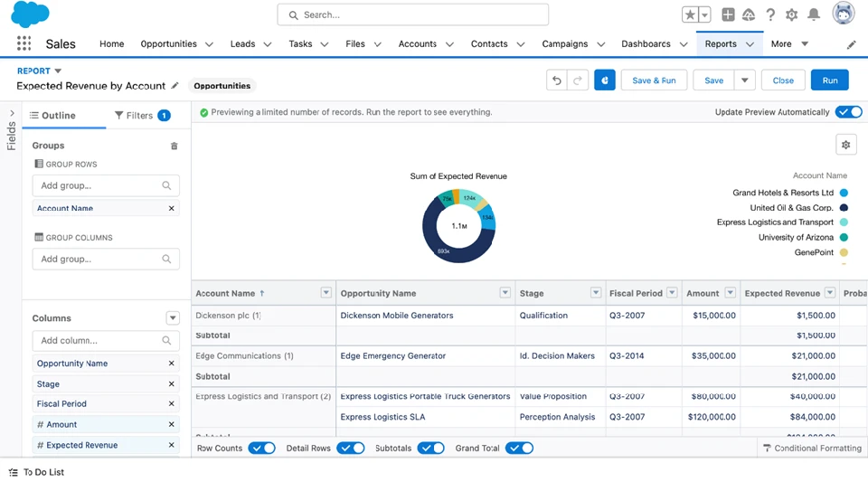Image resolution: width=868 pixels, height=482 pixels.
Task: Click University of Arizona legend swatch
Action: tap(844, 238)
